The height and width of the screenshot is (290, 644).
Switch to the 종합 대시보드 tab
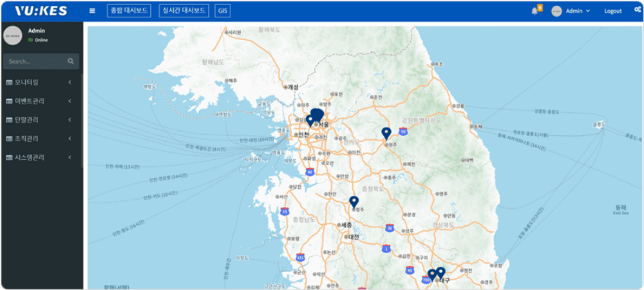pos(129,11)
